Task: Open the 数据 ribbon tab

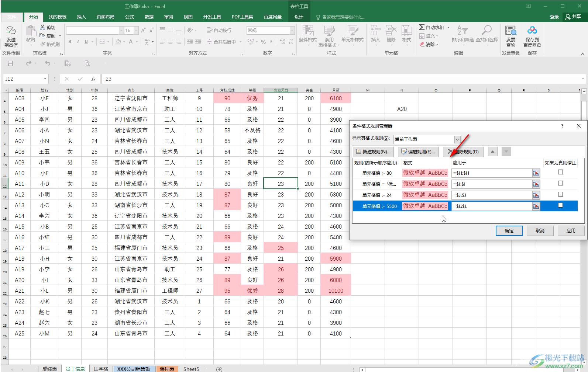Action: pos(149,17)
